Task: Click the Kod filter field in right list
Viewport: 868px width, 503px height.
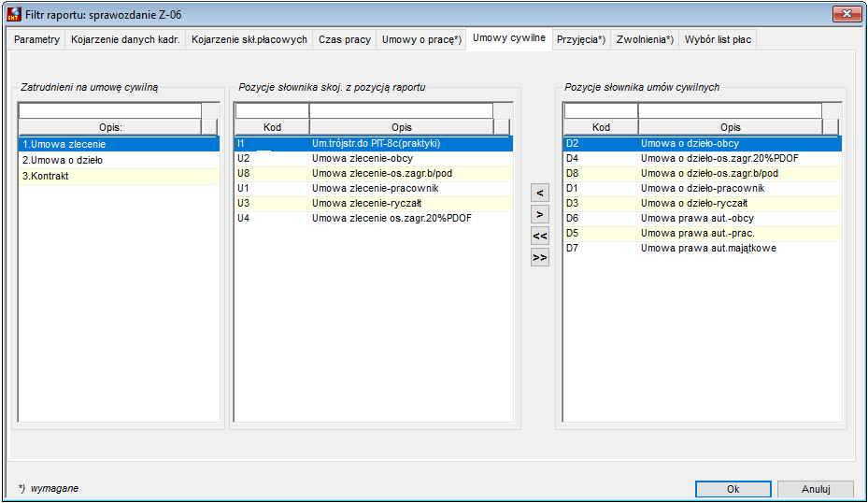Action: pos(601,111)
